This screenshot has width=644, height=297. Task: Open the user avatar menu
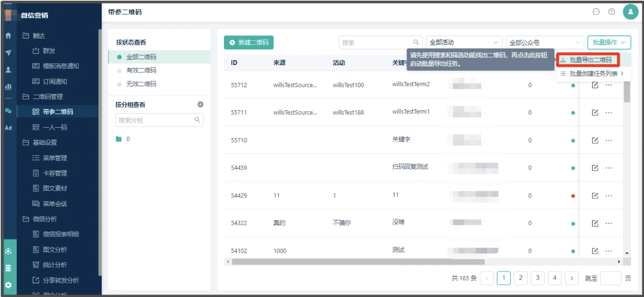point(630,12)
